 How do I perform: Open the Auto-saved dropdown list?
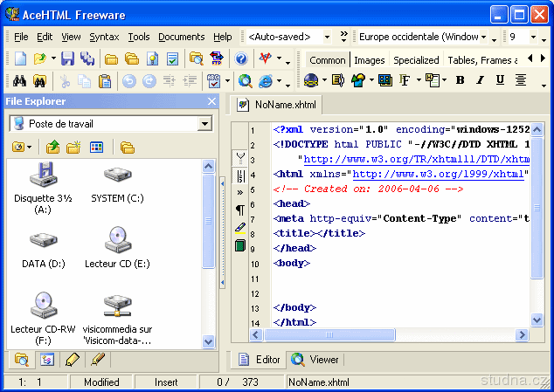[327, 37]
